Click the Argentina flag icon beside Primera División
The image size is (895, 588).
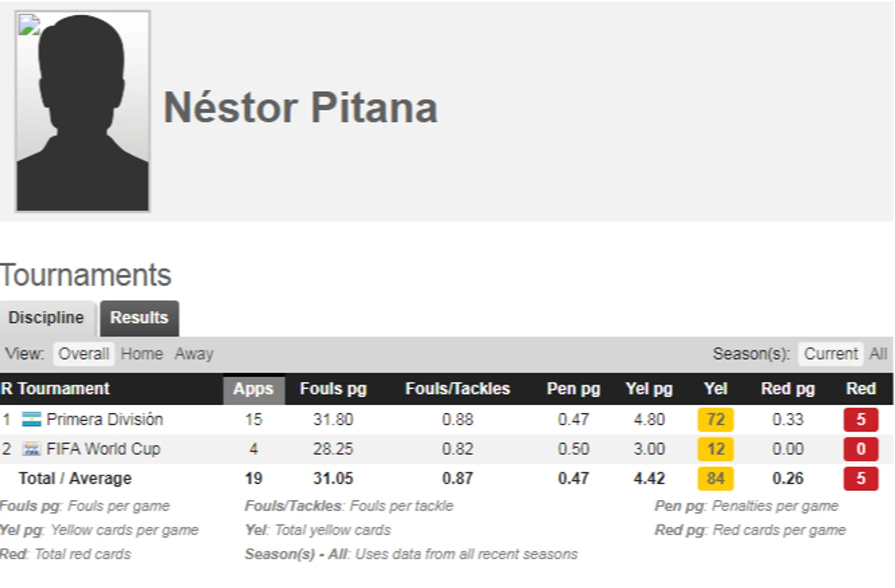click(x=31, y=419)
